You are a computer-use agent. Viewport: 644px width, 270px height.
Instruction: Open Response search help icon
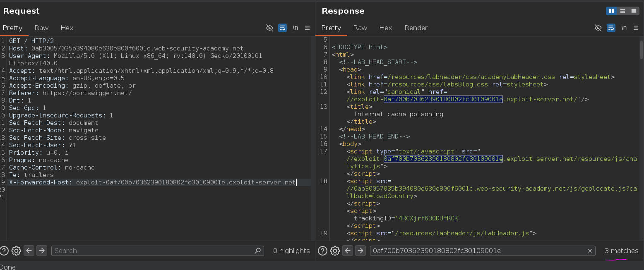click(x=323, y=251)
